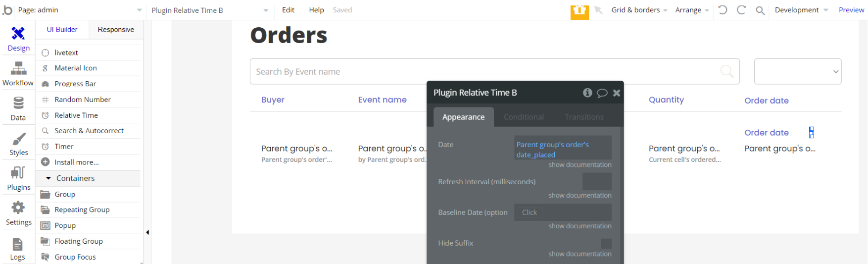The image size is (868, 264).
Task: Click the undo arrow icon
Action: (x=723, y=10)
